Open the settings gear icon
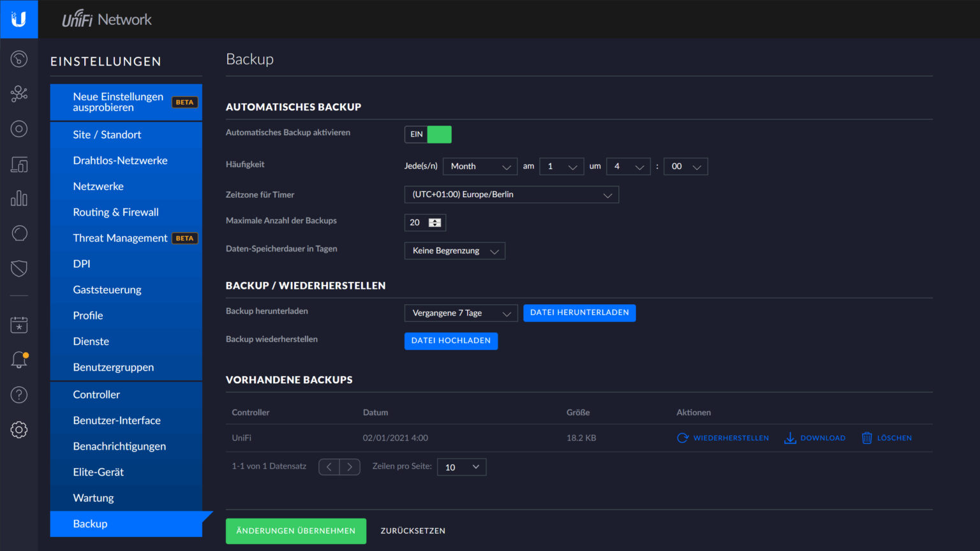Viewport: 980px width, 551px height. [x=19, y=430]
